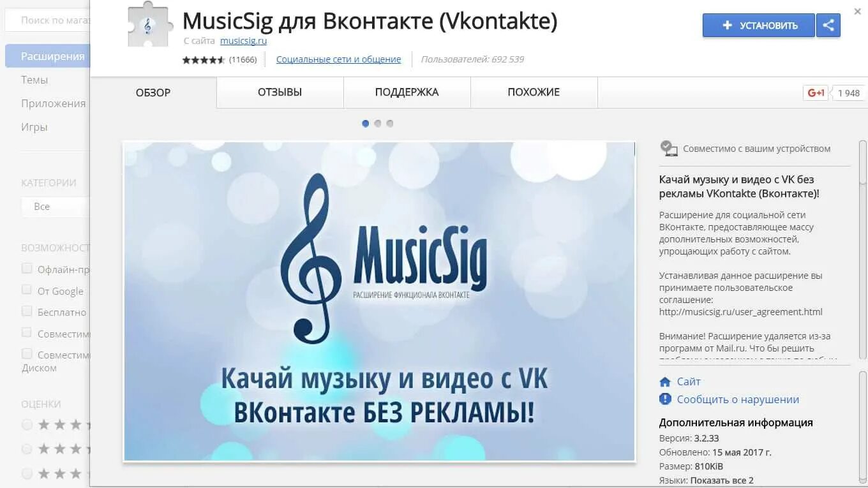
Task: Click the MusicSig extension puzzle icon
Action: pyautogui.click(x=151, y=26)
